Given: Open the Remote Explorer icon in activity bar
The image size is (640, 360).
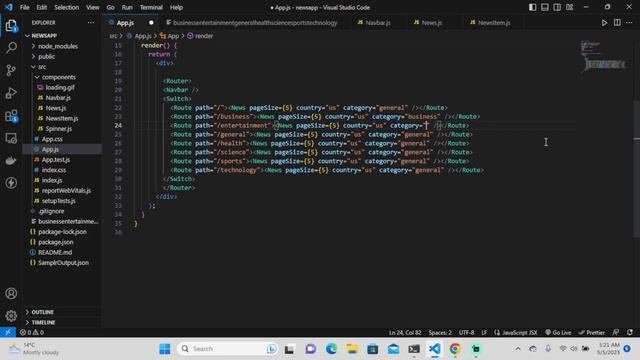Looking at the screenshot, I should tap(11, 138).
